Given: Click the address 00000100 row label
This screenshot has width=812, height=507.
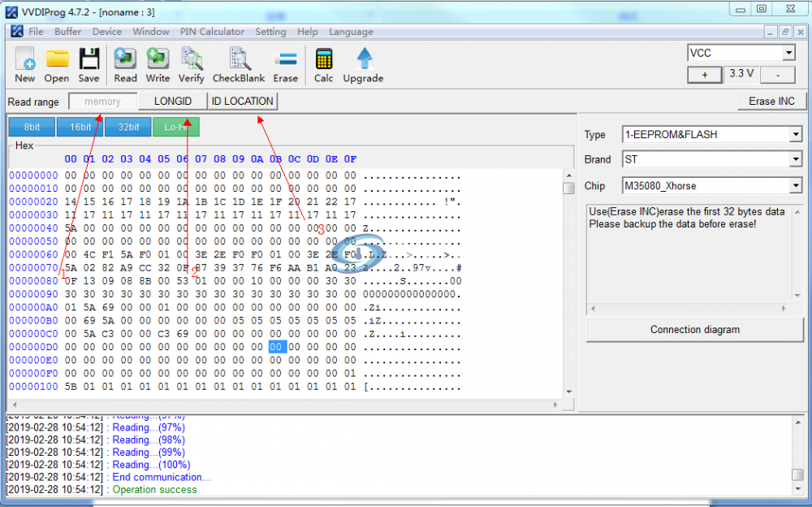Looking at the screenshot, I should 33,387.
